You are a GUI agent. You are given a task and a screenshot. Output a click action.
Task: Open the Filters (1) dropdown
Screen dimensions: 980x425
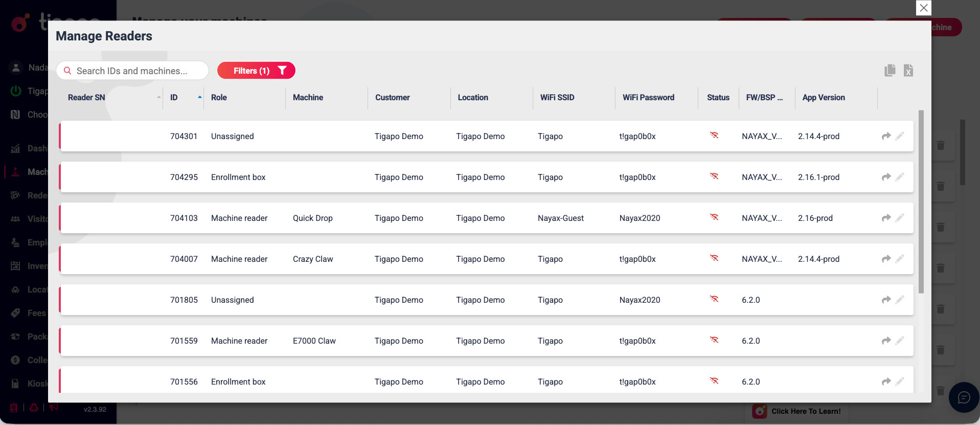click(x=256, y=71)
